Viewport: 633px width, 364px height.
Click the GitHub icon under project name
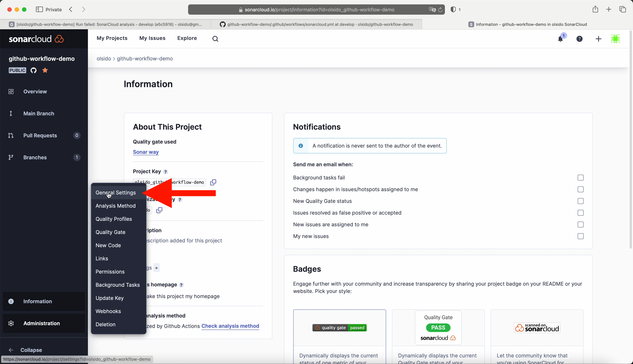pos(34,70)
